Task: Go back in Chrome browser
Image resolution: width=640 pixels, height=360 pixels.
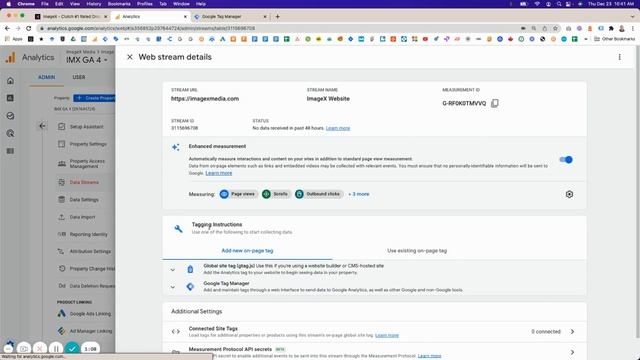Action: [7, 28]
